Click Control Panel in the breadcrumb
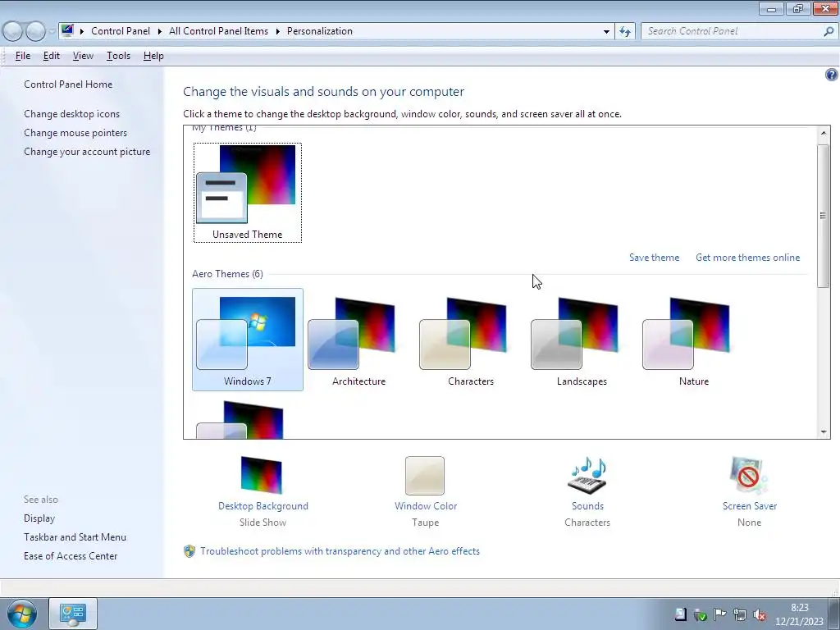This screenshot has height=630, width=840. tap(121, 31)
